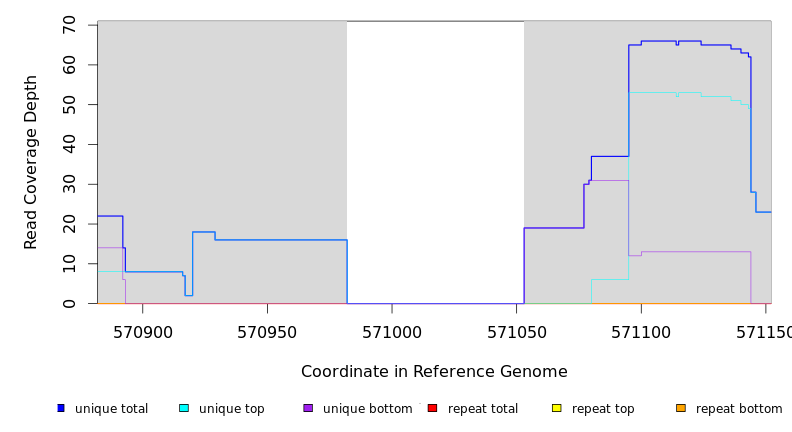Image resolution: width=792 pixels, height=432 pixels.
Task: Select the "unique total" legend label
Action: tap(111, 409)
